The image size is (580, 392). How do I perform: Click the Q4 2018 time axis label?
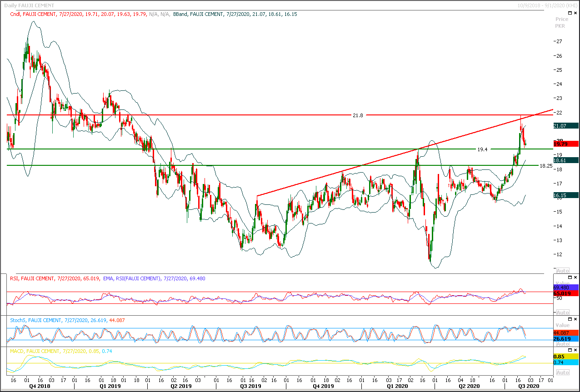coord(40,386)
